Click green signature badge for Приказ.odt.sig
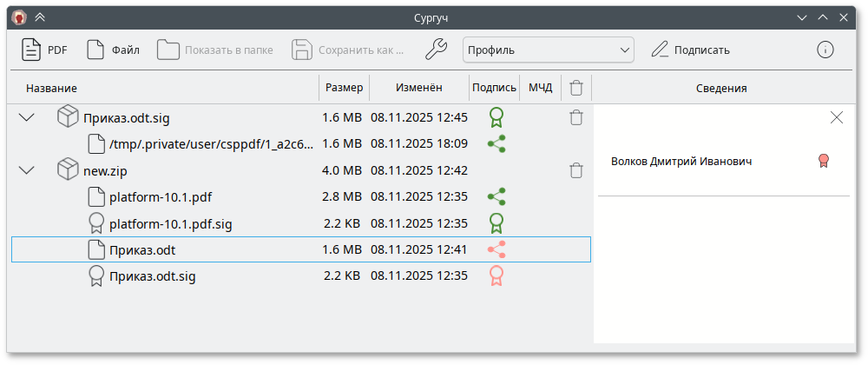868x365 pixels. tap(496, 117)
